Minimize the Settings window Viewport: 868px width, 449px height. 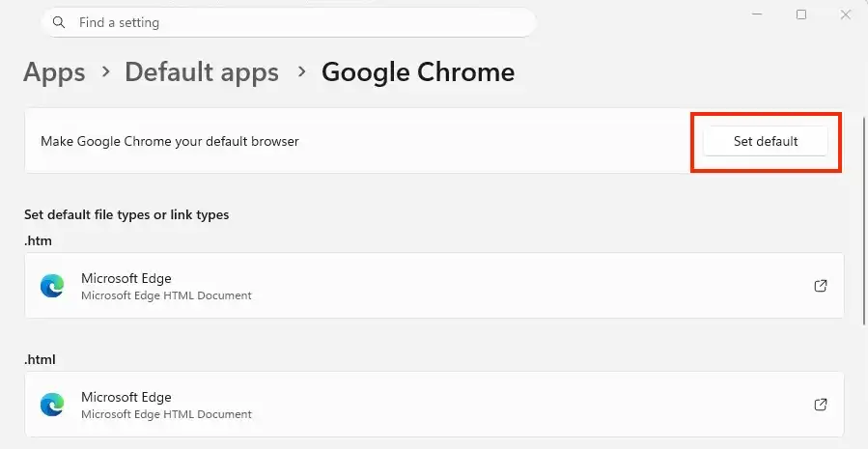757,14
